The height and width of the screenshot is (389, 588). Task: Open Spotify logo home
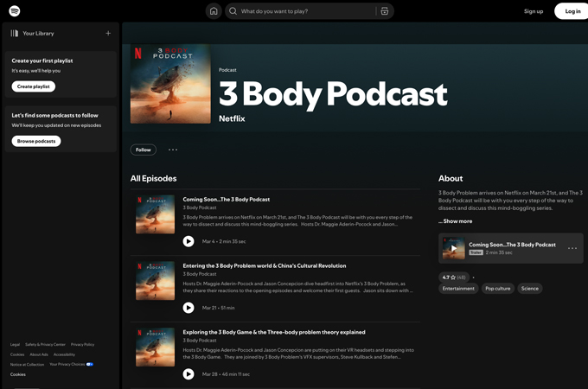[x=14, y=11]
